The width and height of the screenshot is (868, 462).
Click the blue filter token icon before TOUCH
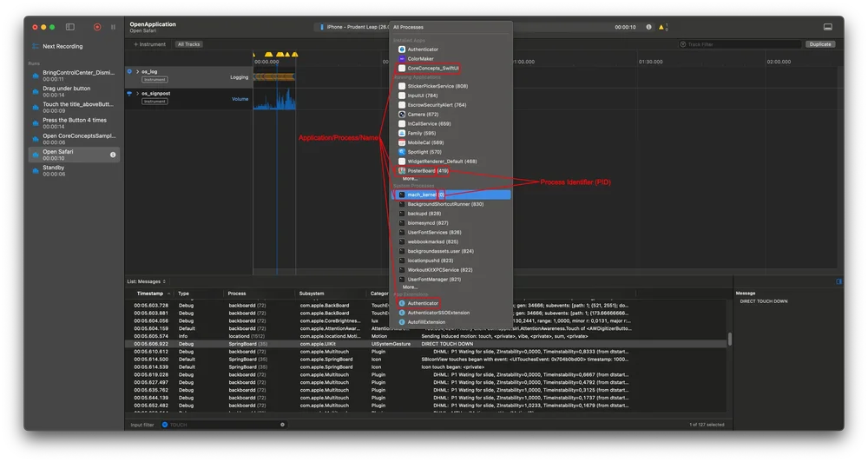coord(164,425)
